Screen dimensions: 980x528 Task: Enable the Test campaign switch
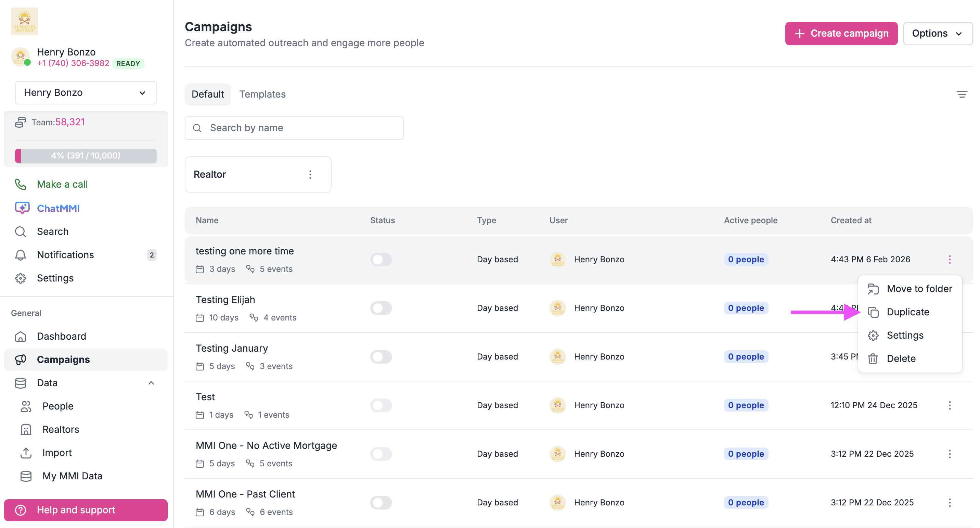(381, 405)
